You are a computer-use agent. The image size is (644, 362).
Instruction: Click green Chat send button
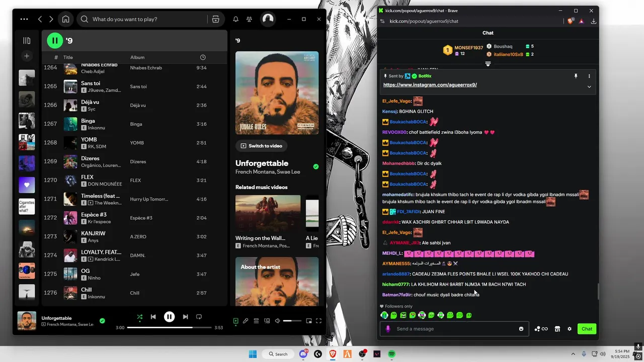pos(587,329)
